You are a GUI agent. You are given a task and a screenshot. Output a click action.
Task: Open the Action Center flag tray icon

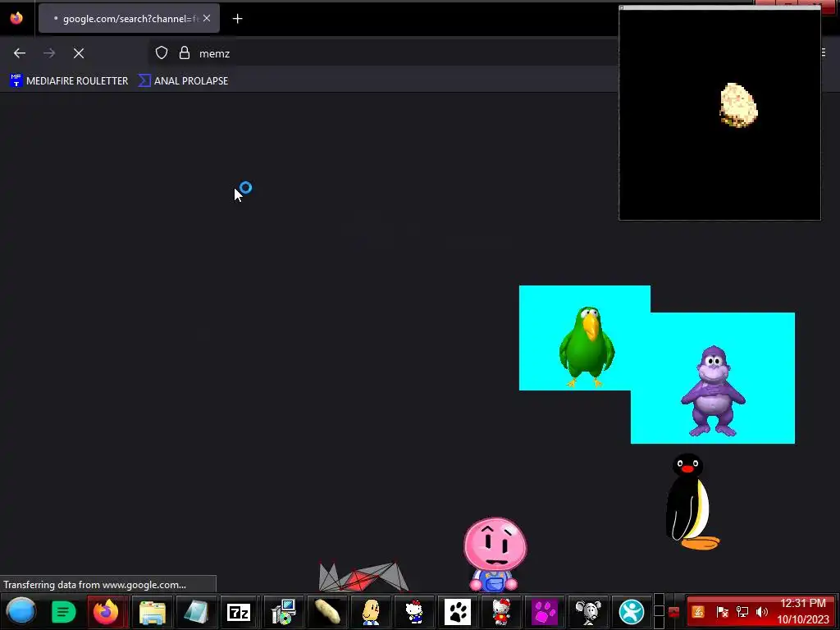(722, 611)
